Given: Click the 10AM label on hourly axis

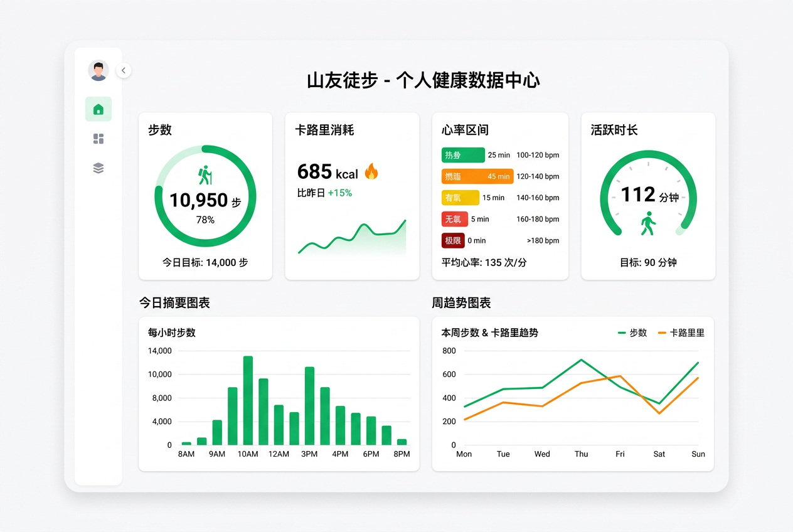Looking at the screenshot, I should pos(248,454).
